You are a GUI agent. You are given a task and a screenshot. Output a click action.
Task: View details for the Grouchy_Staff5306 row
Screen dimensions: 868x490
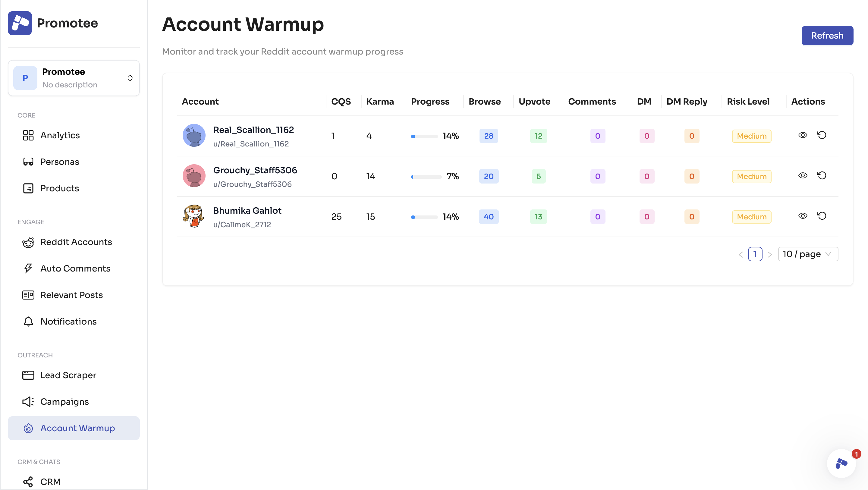point(803,176)
